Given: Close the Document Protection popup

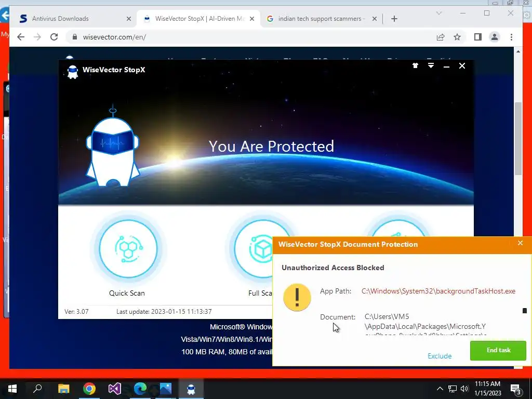Looking at the screenshot, I should tap(520, 243).
